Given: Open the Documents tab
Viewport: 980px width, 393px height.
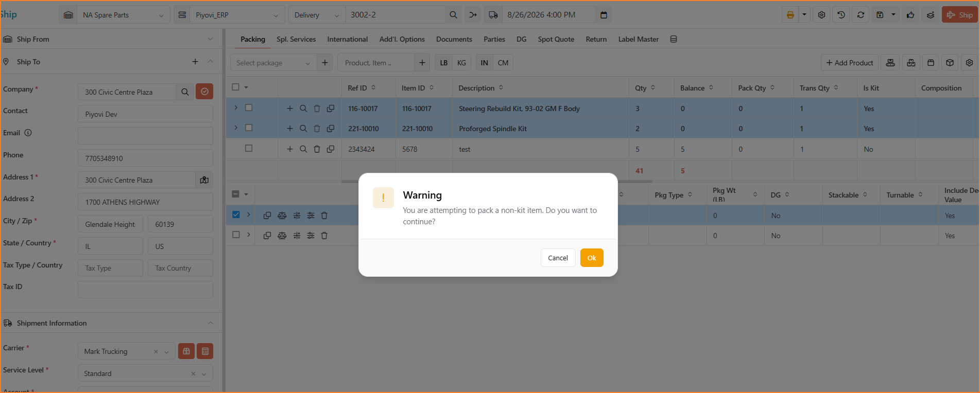Looking at the screenshot, I should 454,39.
